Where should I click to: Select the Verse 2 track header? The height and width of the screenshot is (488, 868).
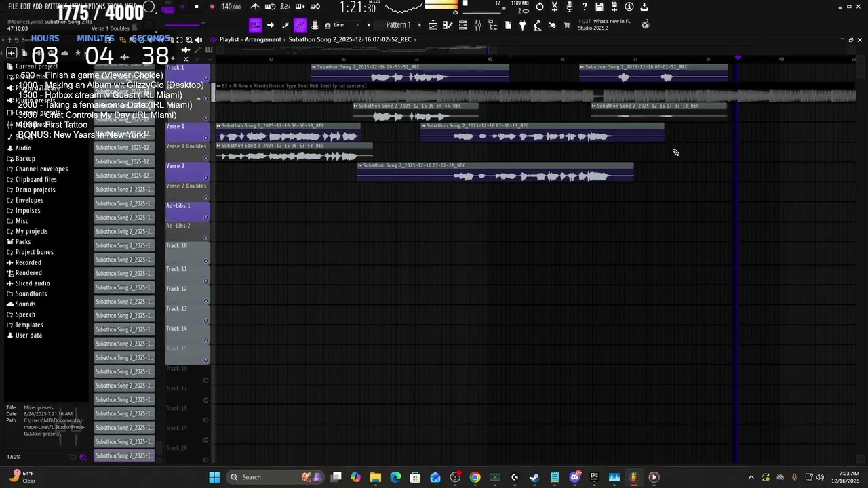(x=187, y=171)
